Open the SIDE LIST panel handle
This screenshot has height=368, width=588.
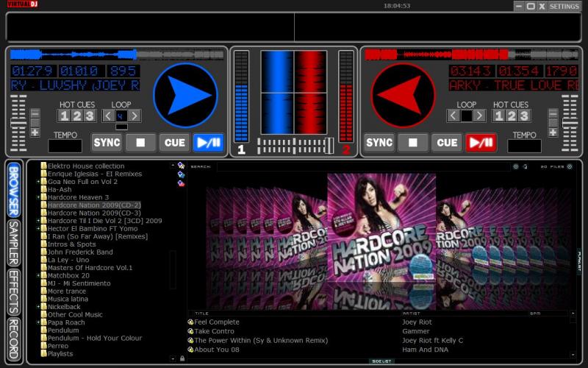tap(381, 361)
